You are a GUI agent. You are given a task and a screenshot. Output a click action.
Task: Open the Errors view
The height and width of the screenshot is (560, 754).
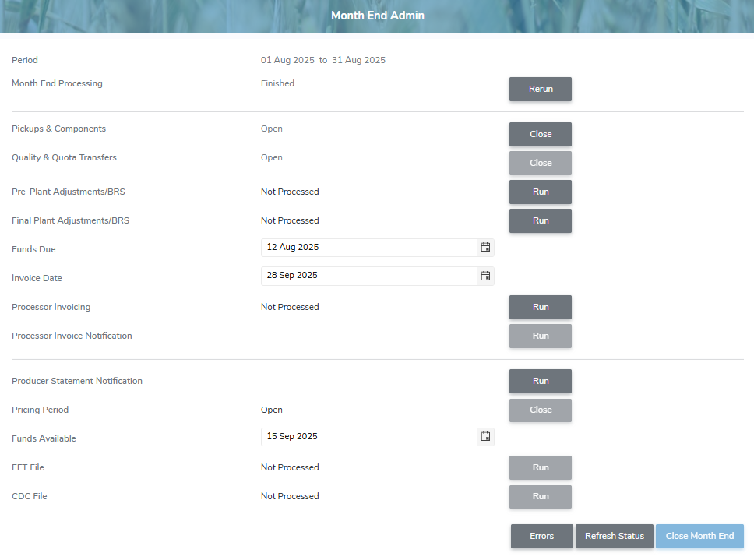[x=541, y=536]
